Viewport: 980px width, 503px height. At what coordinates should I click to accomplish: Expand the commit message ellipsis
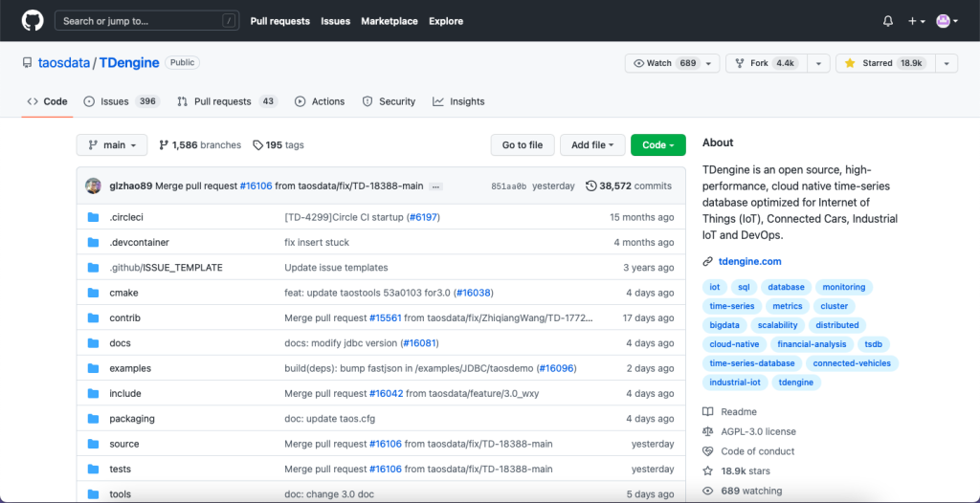(x=435, y=186)
